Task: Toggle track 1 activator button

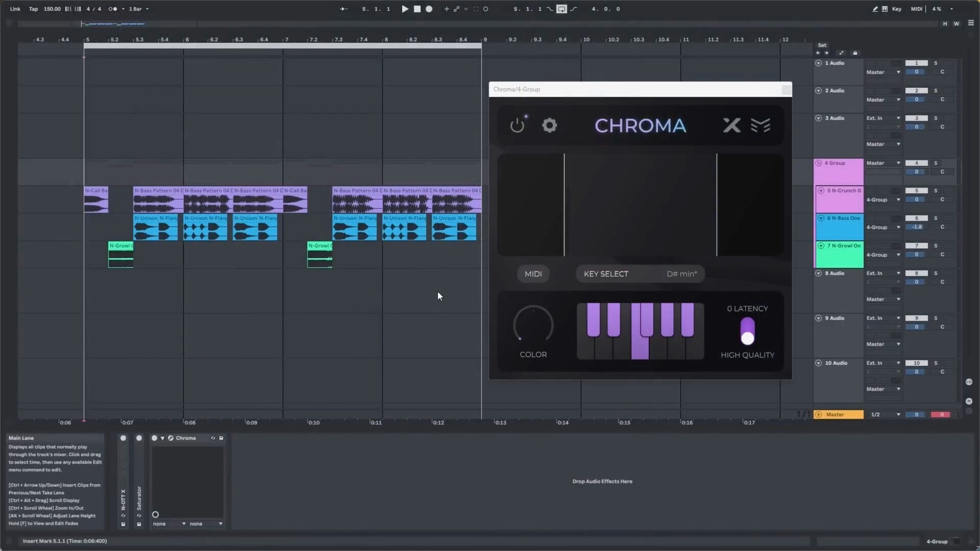Action: (916, 63)
